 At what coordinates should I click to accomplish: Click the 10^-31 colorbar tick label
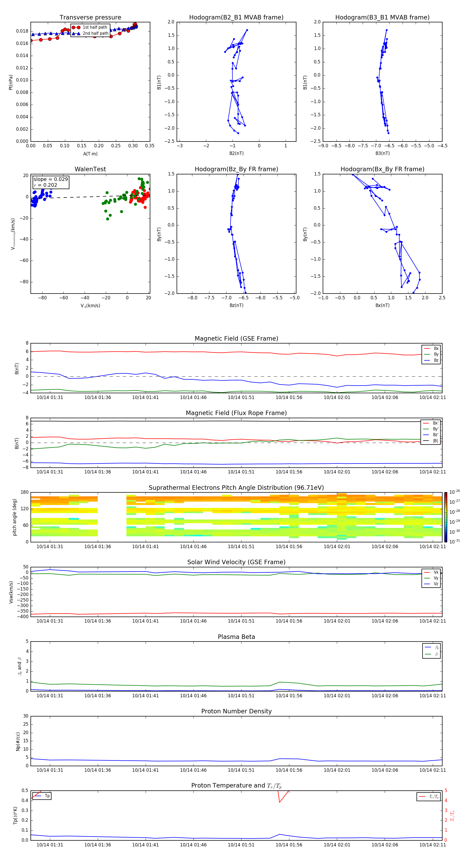pos(455,542)
